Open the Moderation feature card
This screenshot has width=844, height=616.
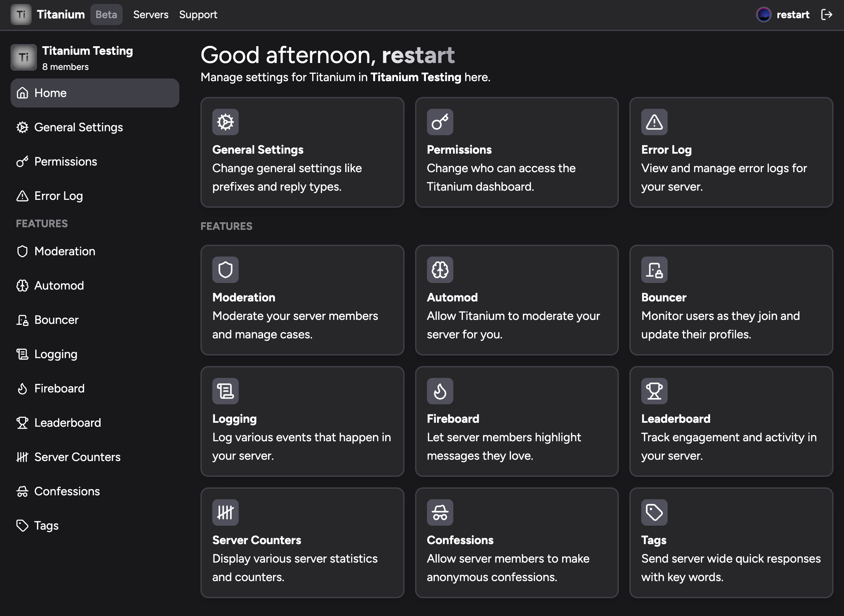[302, 300]
